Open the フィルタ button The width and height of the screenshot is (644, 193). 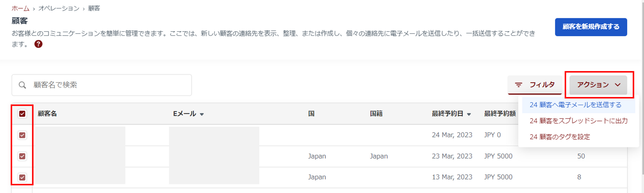(x=535, y=85)
